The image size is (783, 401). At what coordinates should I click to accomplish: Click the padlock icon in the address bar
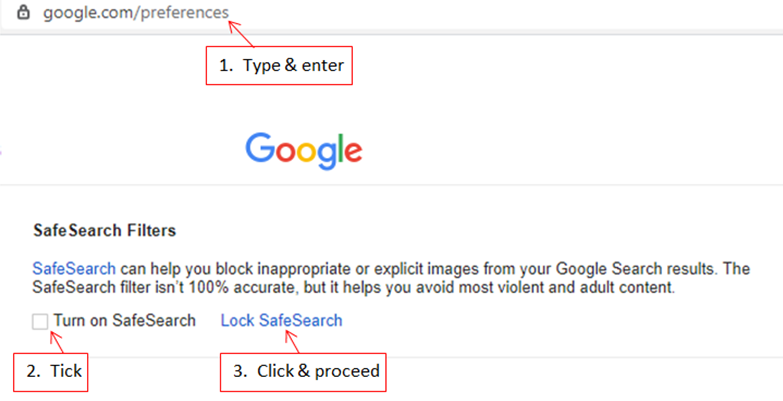point(23,12)
